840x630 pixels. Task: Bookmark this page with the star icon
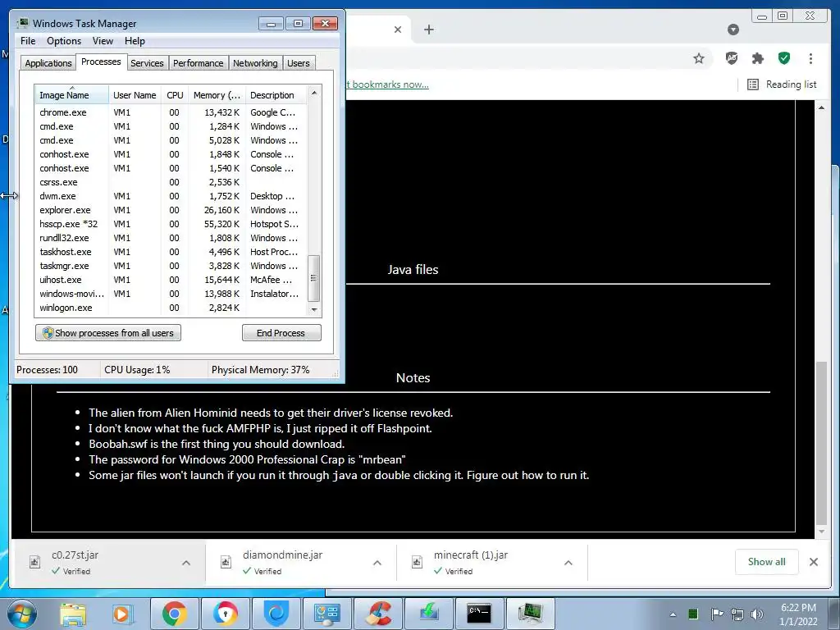699,58
